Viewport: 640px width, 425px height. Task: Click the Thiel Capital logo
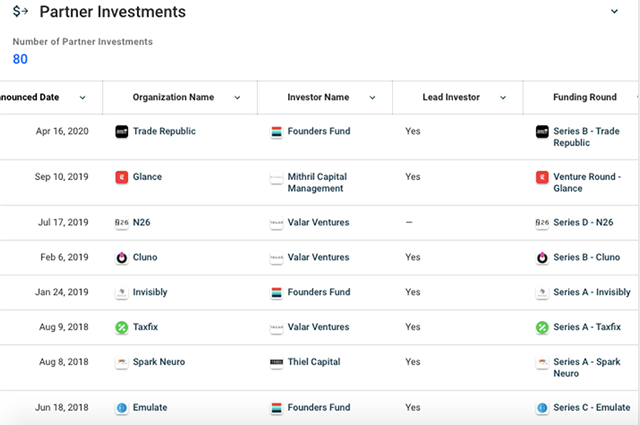pos(276,362)
